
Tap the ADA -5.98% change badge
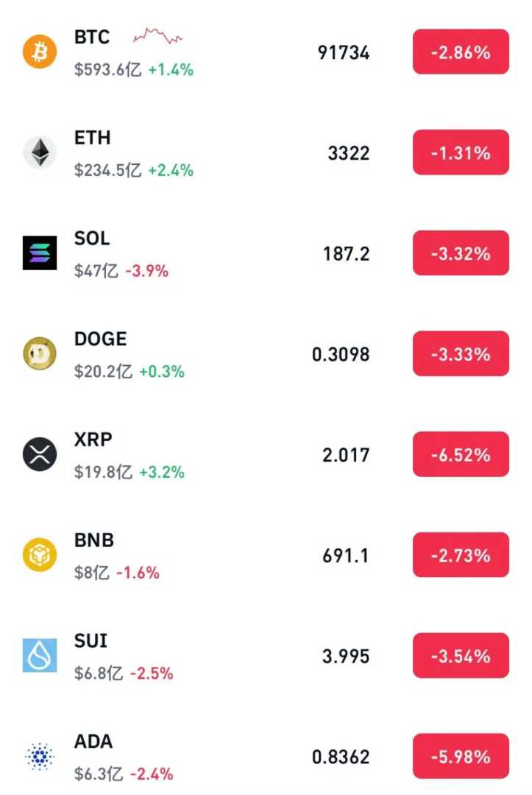click(461, 756)
